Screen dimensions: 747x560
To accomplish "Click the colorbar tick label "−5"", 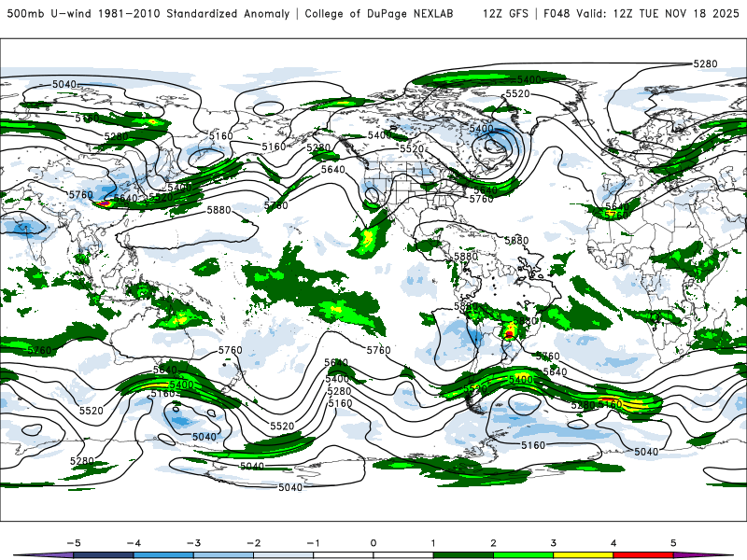I will click(74, 543).
